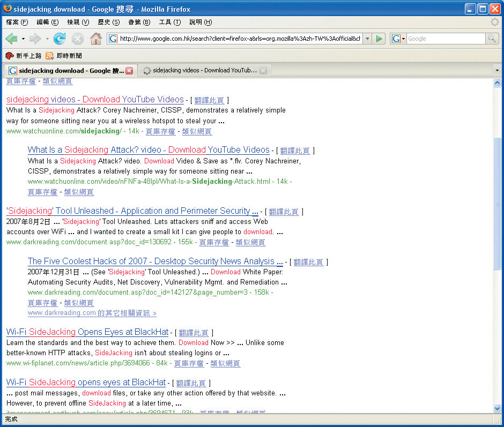Click the green Go arrow button
This screenshot has width=504, height=427.
[x=379, y=39]
